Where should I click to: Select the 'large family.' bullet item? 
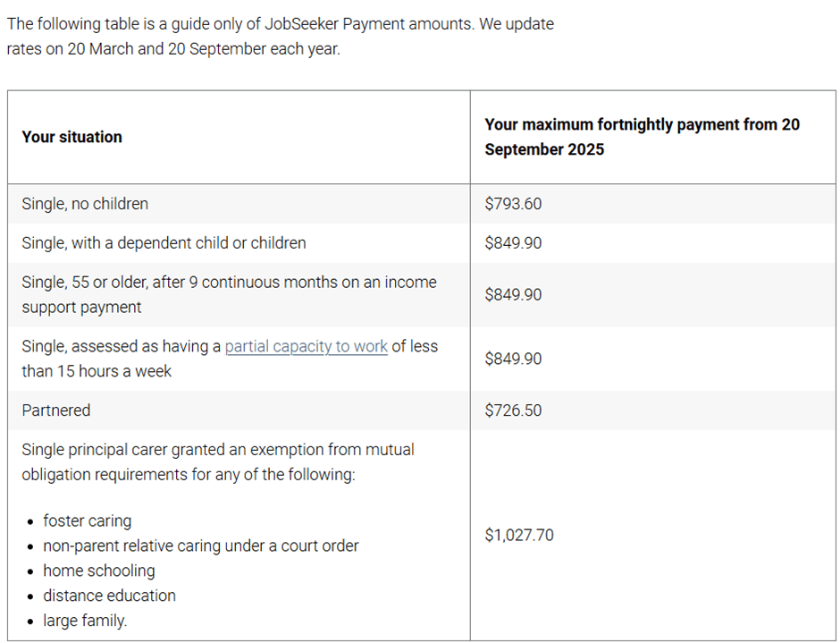[85, 621]
